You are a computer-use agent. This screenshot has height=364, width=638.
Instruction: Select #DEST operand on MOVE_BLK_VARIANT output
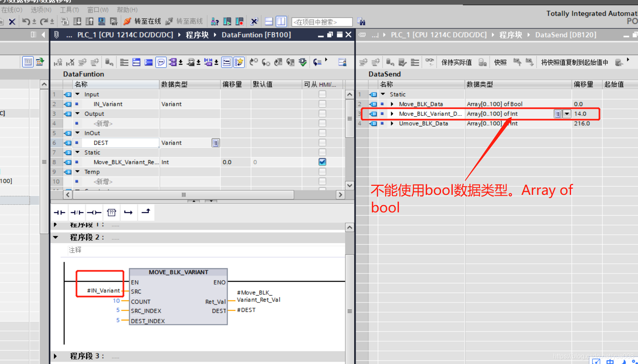coord(246,310)
